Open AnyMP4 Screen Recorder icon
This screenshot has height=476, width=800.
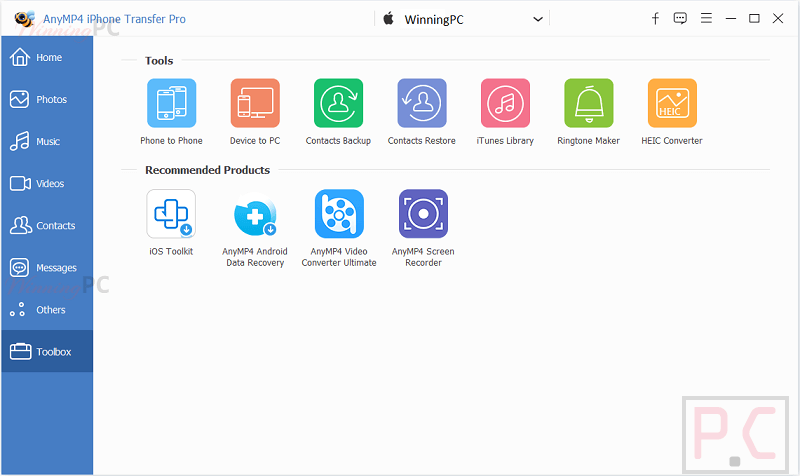[423, 214]
